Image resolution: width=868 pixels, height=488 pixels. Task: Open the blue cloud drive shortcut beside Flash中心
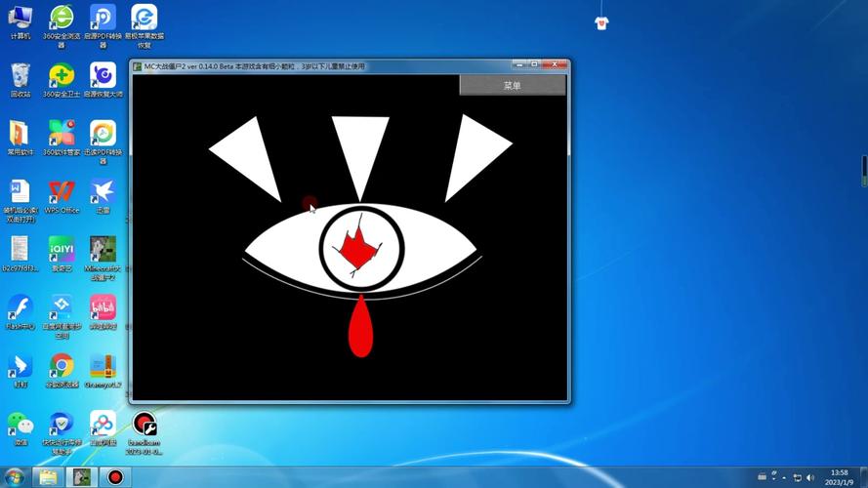[x=62, y=316]
